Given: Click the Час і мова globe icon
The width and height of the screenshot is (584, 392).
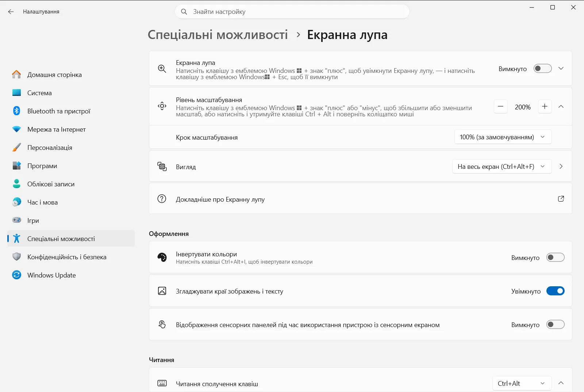Looking at the screenshot, I should click(x=16, y=202).
